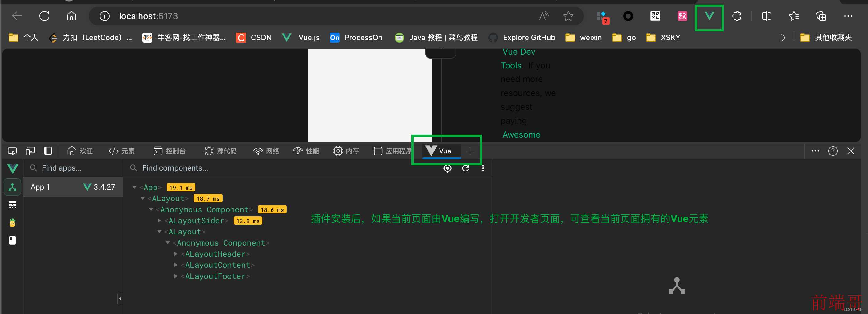
Task: Switch to the 元素 devtools tab
Action: (x=121, y=151)
